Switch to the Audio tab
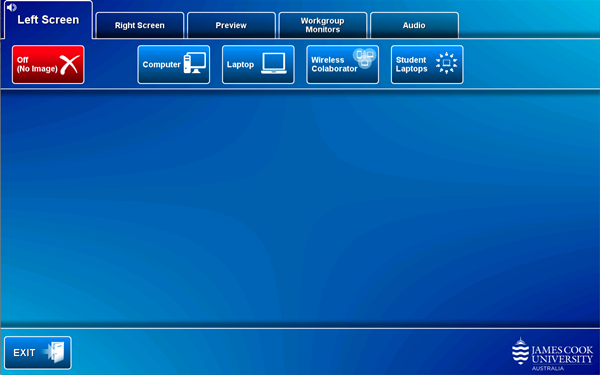 tap(414, 25)
